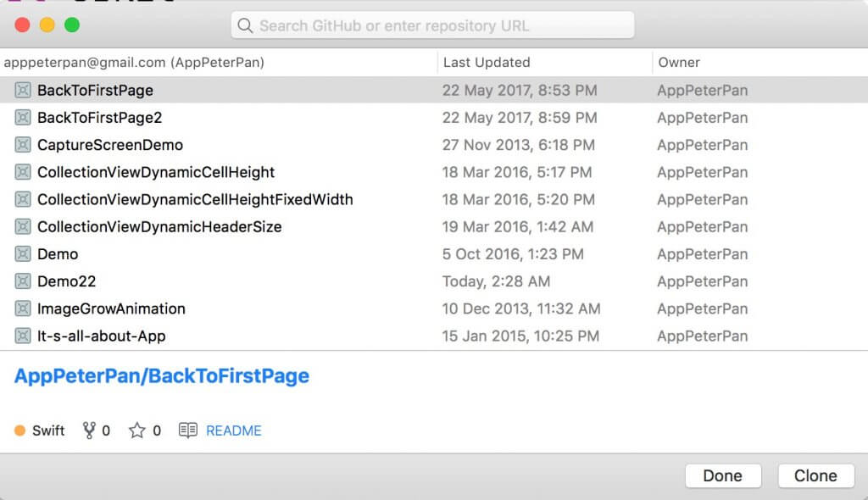
Task: Click the search magnifier icon
Action: coord(245,25)
